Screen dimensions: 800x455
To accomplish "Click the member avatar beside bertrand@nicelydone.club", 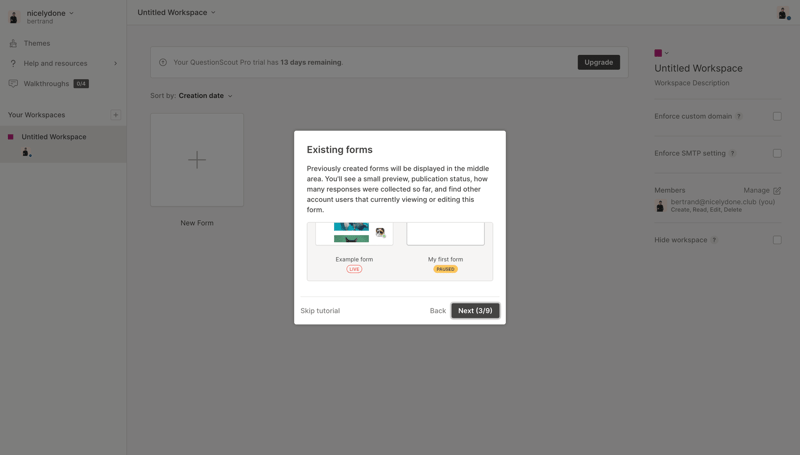I will [x=660, y=206].
